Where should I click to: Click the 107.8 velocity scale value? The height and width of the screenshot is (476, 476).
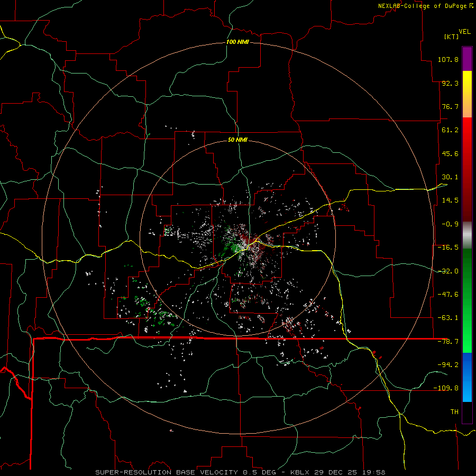click(x=448, y=59)
